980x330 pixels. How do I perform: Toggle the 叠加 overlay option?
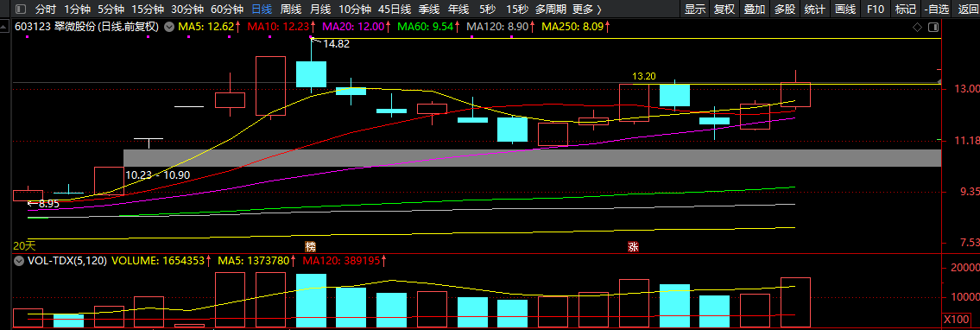(755, 10)
